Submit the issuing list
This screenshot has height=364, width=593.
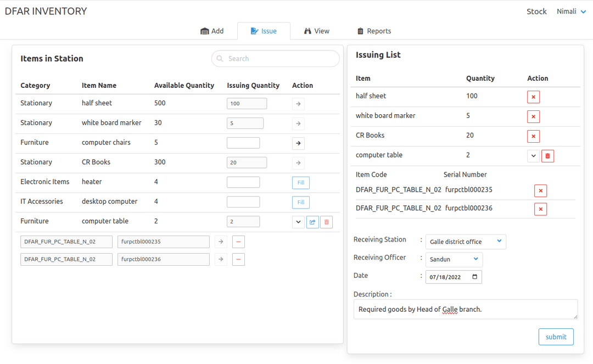(x=556, y=337)
